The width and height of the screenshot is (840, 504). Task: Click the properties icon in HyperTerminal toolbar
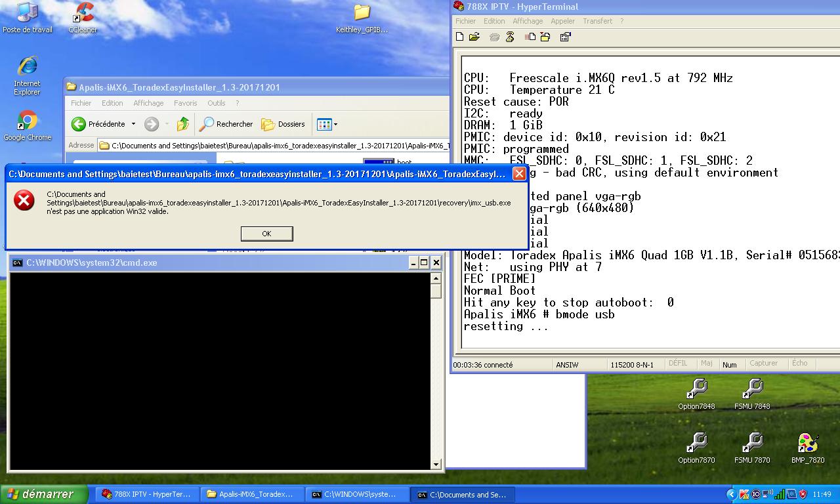tap(565, 37)
